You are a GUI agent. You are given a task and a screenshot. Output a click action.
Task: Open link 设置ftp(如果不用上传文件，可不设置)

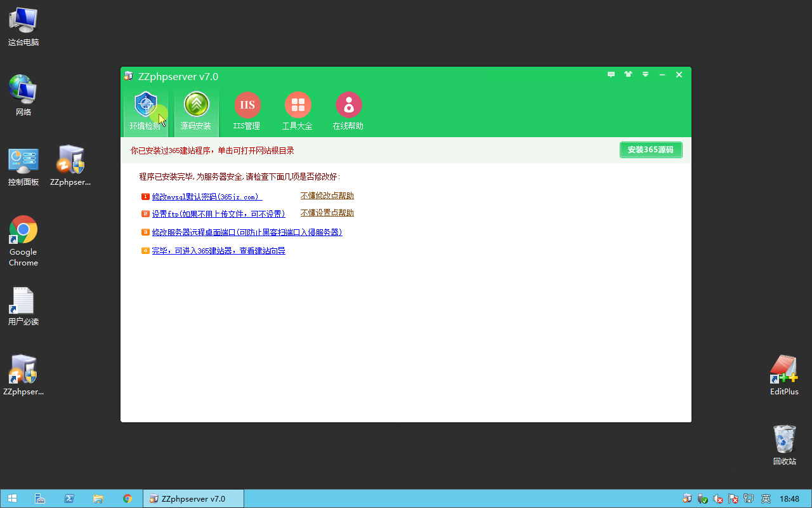tap(219, 214)
